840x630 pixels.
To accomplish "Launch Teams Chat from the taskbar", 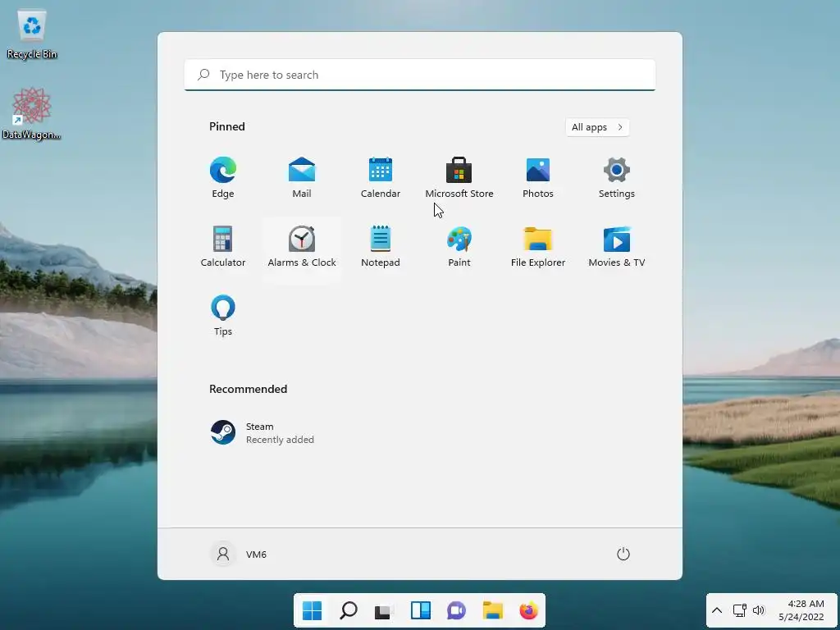I will pyautogui.click(x=456, y=610).
